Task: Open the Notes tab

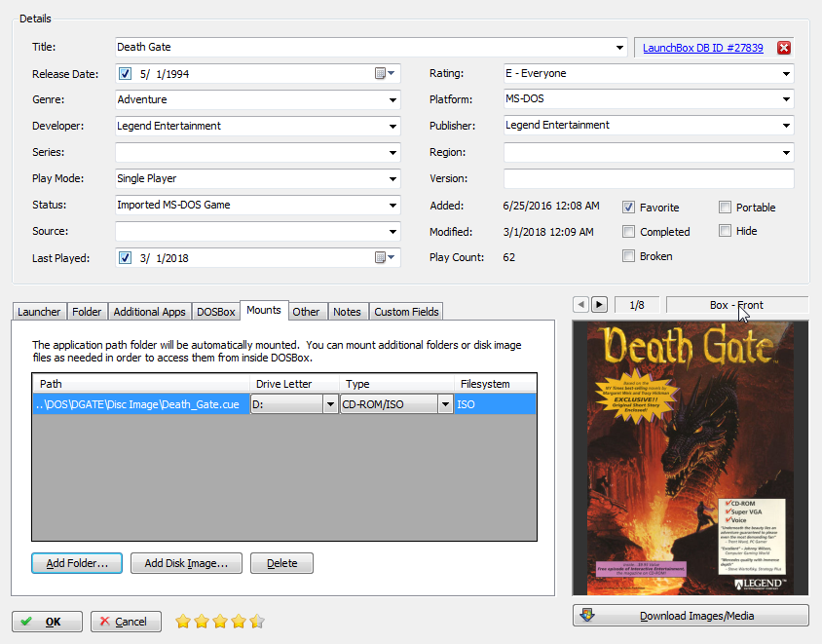Action: pyautogui.click(x=347, y=312)
